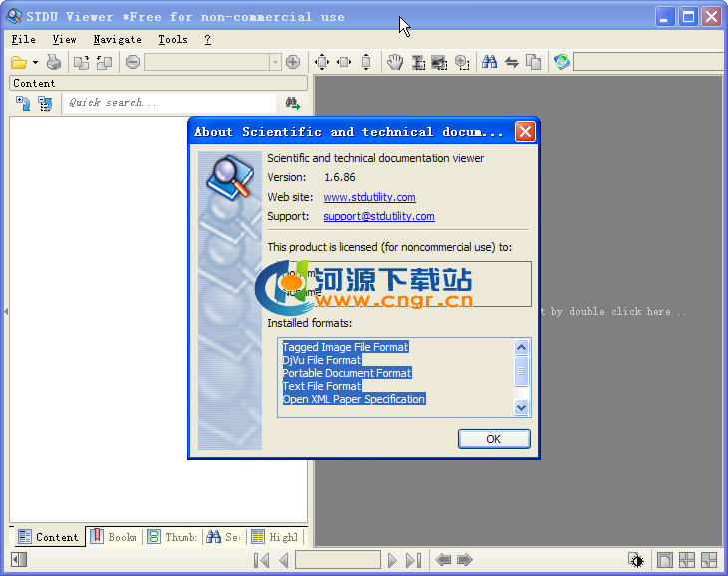Image resolution: width=728 pixels, height=576 pixels.
Task: Open the Navigate menu
Action: click(117, 40)
